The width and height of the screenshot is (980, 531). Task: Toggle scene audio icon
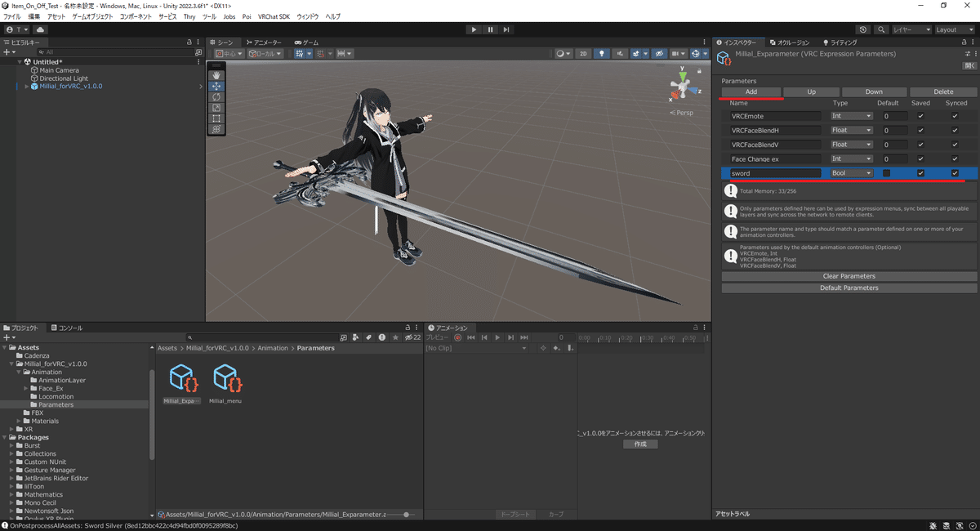[x=621, y=54]
